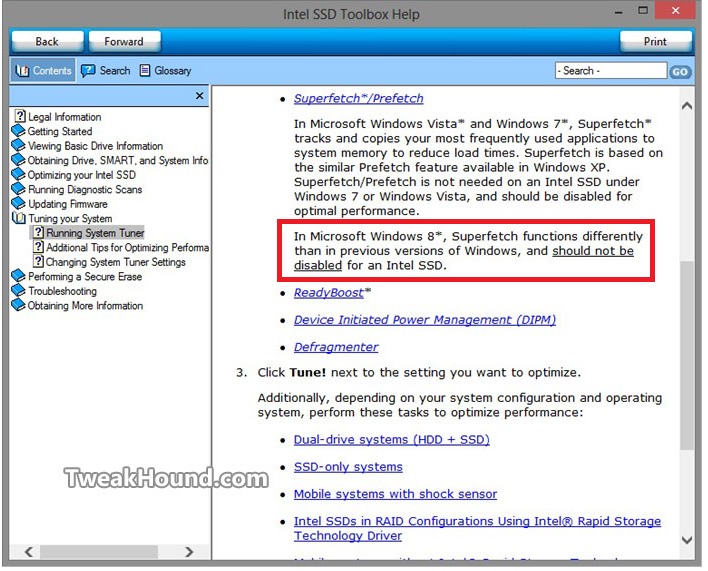This screenshot has height=571, width=708.
Task: Print the current help topic
Action: tap(655, 42)
